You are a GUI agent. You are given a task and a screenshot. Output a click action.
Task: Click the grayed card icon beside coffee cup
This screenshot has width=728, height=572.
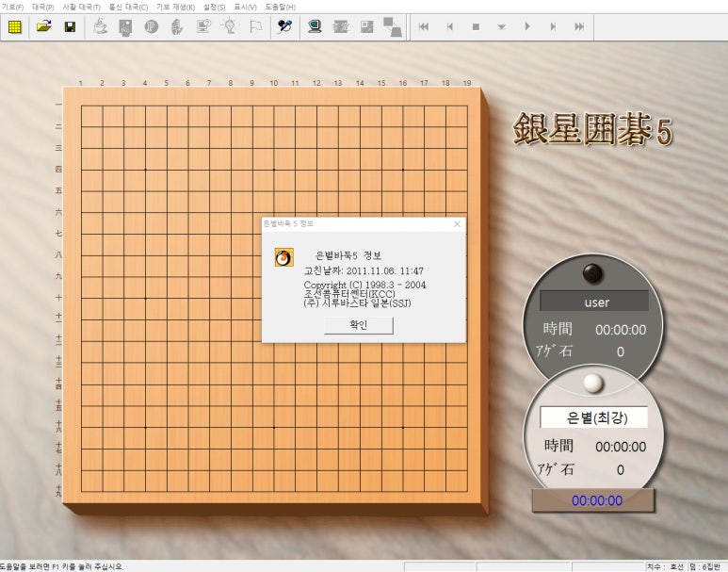125,26
